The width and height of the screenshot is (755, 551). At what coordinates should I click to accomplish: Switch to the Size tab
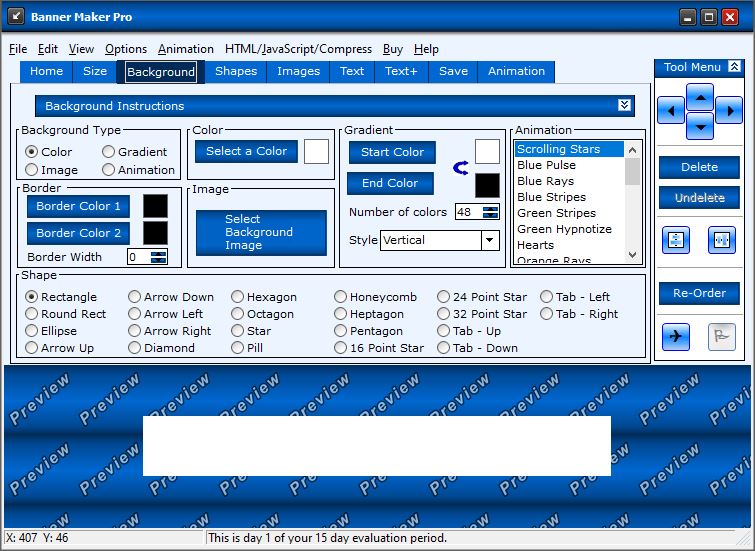(95, 71)
